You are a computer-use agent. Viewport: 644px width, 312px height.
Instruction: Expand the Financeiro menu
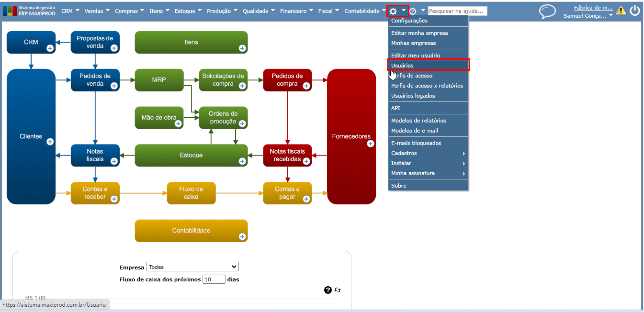(x=296, y=11)
